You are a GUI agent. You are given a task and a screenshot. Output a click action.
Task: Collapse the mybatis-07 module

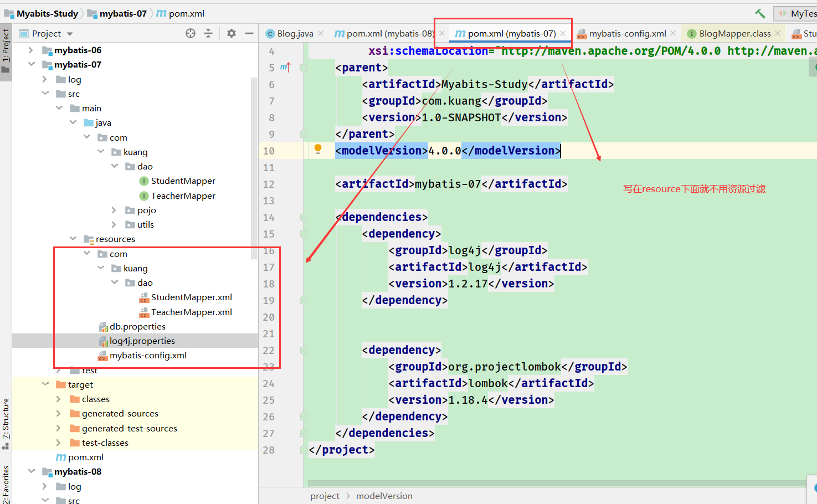32,64
